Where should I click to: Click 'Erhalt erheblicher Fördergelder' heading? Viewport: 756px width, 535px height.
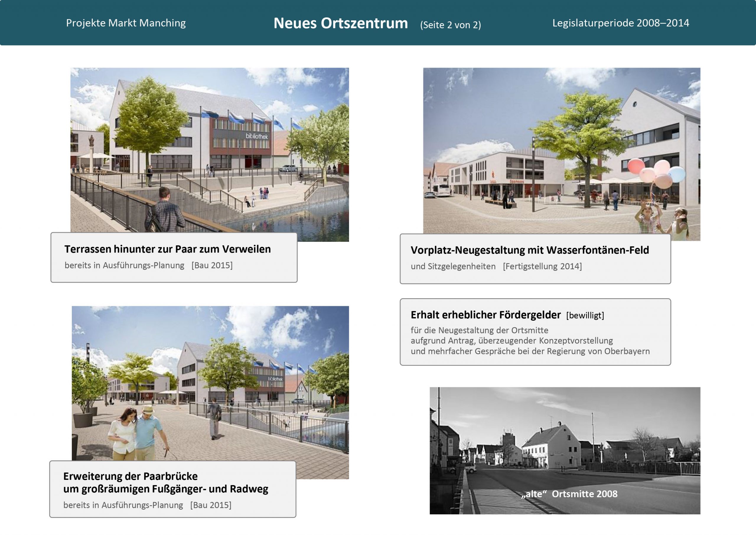coord(485,315)
